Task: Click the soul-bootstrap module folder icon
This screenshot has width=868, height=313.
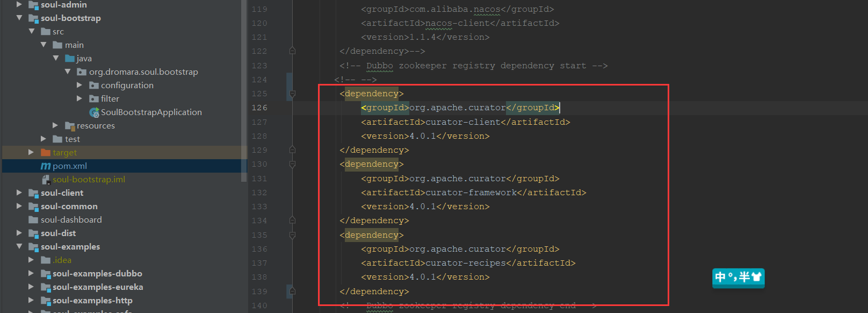Action: [33, 18]
